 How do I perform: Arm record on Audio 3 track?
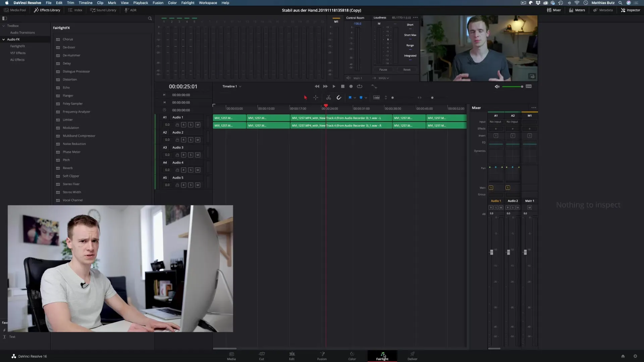click(x=183, y=155)
